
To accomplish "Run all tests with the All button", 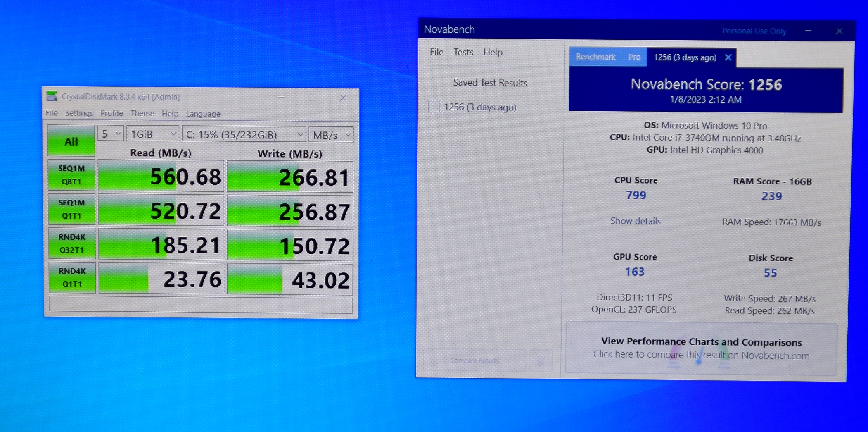I will (71, 141).
